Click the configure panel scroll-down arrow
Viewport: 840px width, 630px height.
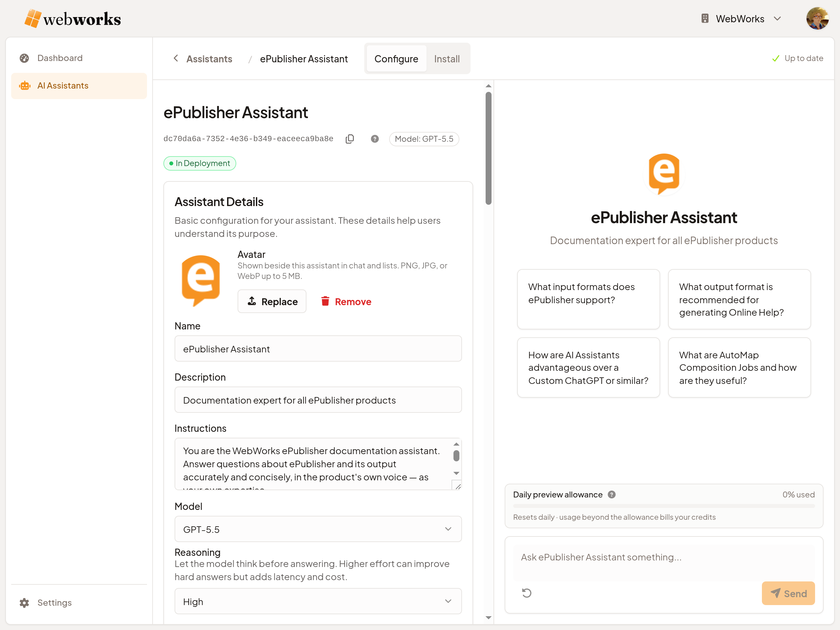tap(488, 618)
